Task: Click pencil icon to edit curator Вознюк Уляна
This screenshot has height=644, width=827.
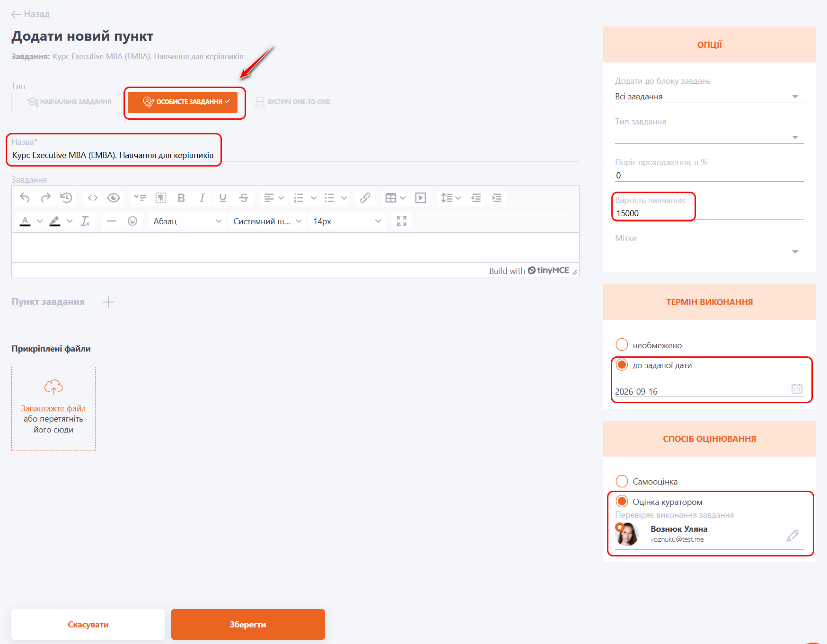Action: (792, 536)
